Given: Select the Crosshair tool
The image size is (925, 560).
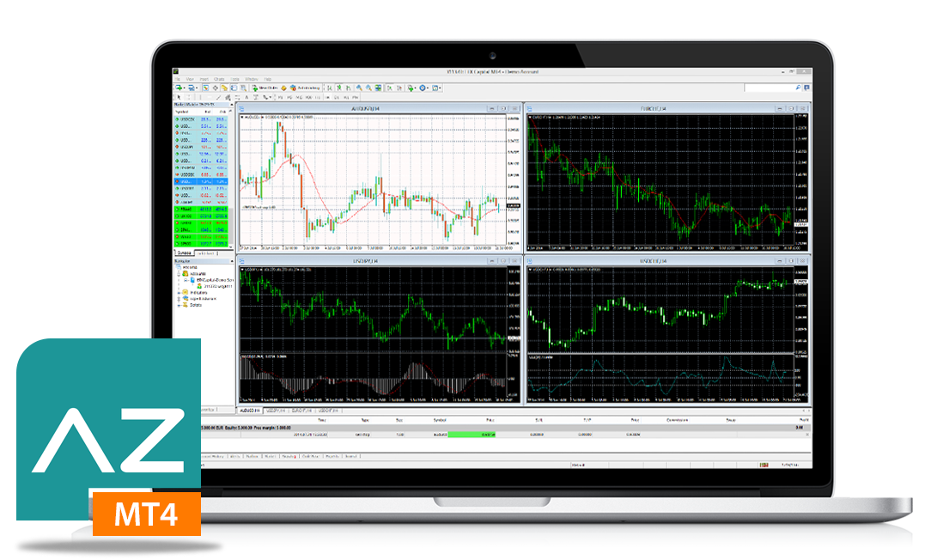Looking at the screenshot, I should coord(189,97).
